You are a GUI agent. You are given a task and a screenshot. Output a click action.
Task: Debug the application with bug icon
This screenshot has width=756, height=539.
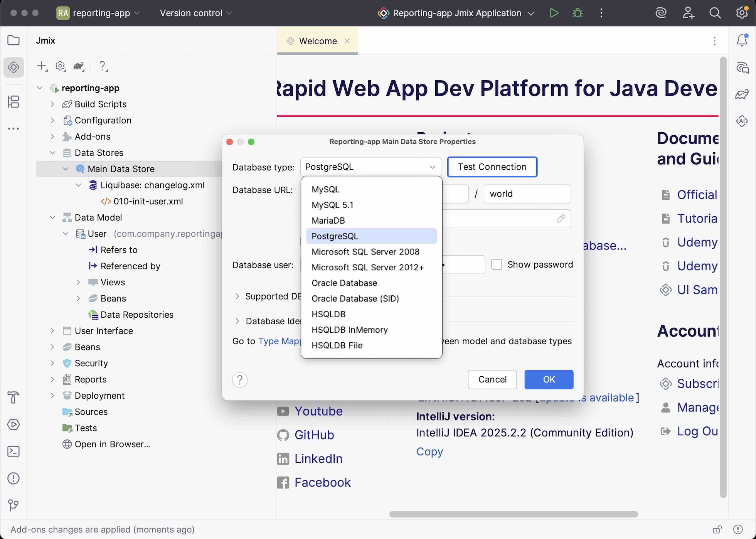(578, 13)
